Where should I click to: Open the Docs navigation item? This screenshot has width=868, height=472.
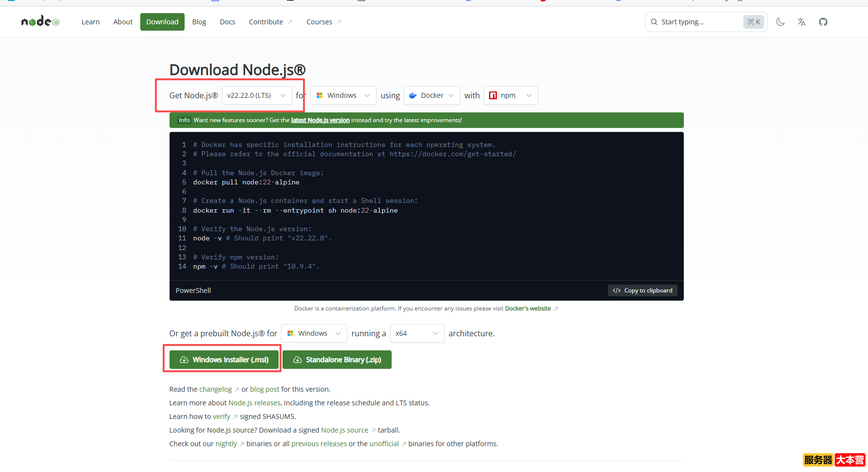tap(227, 22)
